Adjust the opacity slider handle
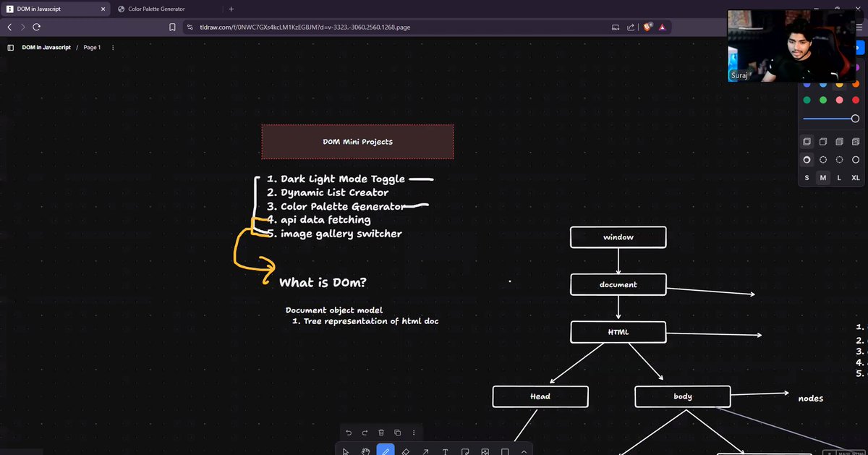 pos(855,119)
